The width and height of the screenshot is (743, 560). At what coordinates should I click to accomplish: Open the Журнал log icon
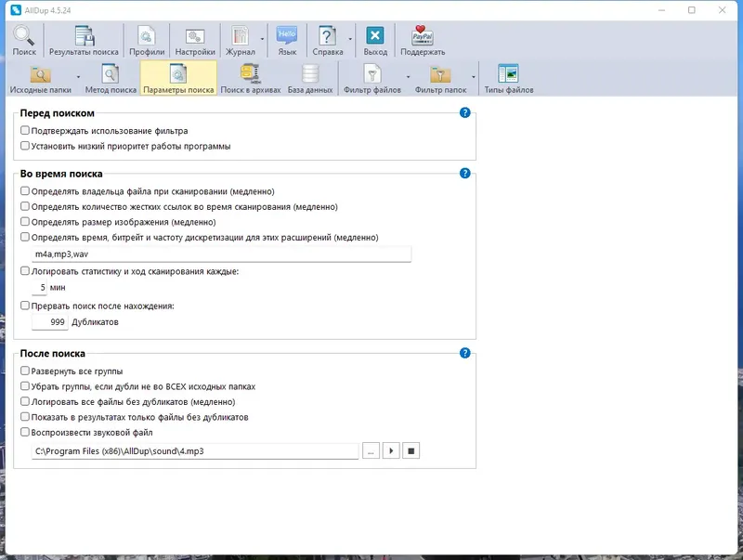point(241,41)
